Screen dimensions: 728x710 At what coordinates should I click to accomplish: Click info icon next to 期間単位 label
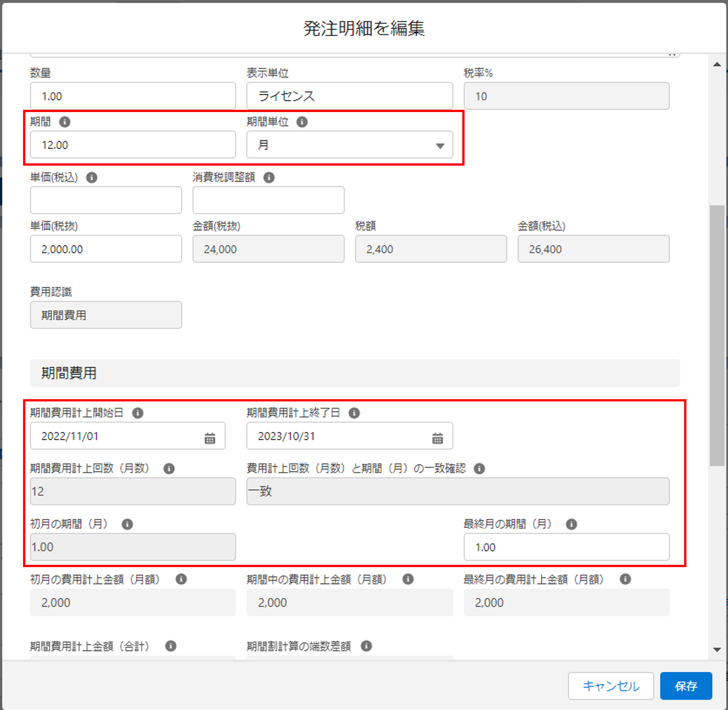[x=302, y=122]
